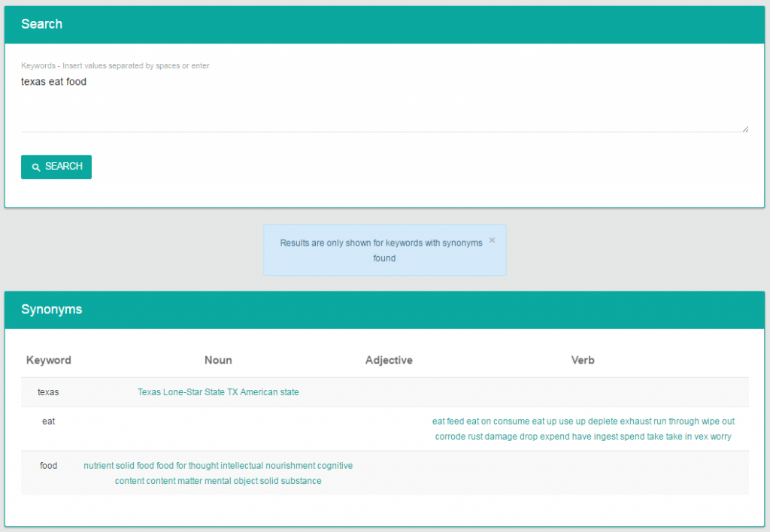Click the substance synonym link
The image size is (770, 532).
[301, 480]
